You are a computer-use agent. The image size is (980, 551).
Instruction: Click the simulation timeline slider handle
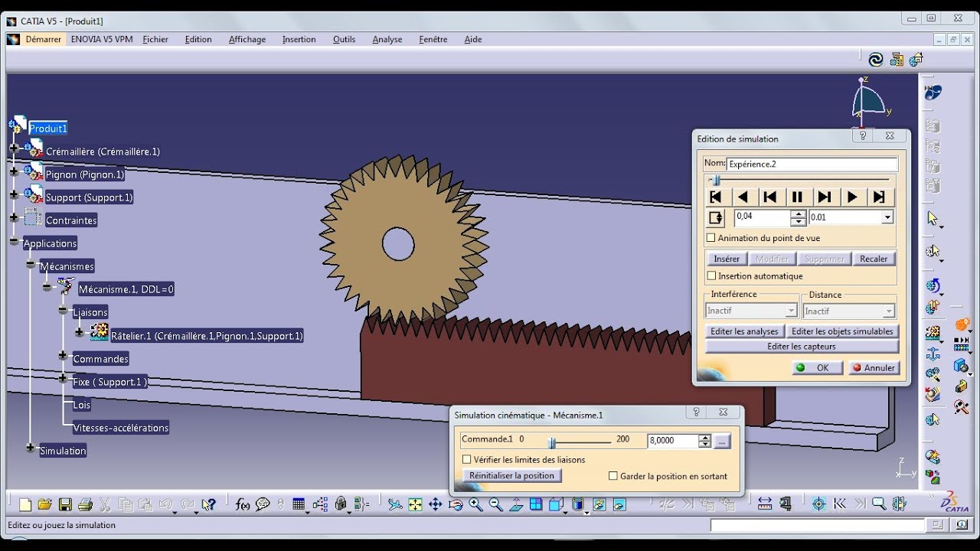[717, 180]
